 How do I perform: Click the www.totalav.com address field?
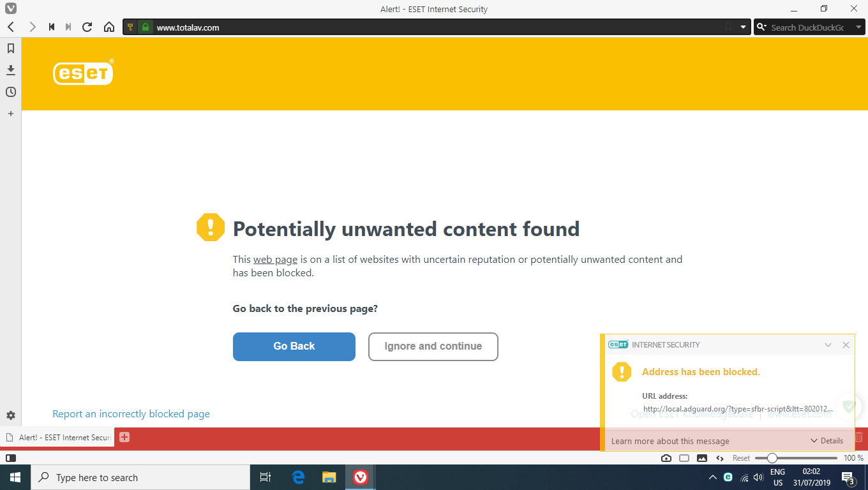(x=437, y=27)
